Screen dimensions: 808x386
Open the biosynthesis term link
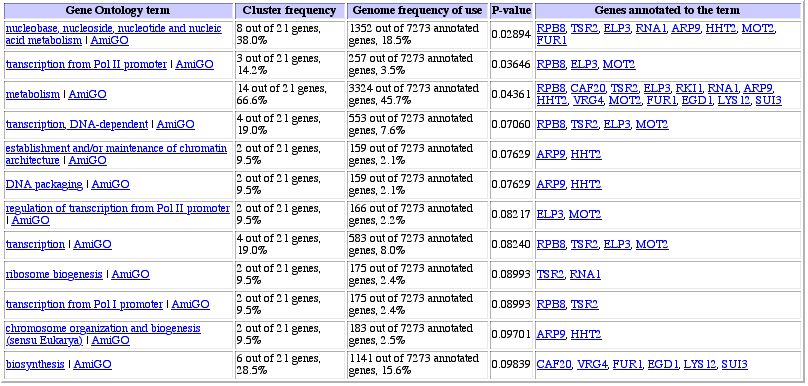tap(35, 364)
